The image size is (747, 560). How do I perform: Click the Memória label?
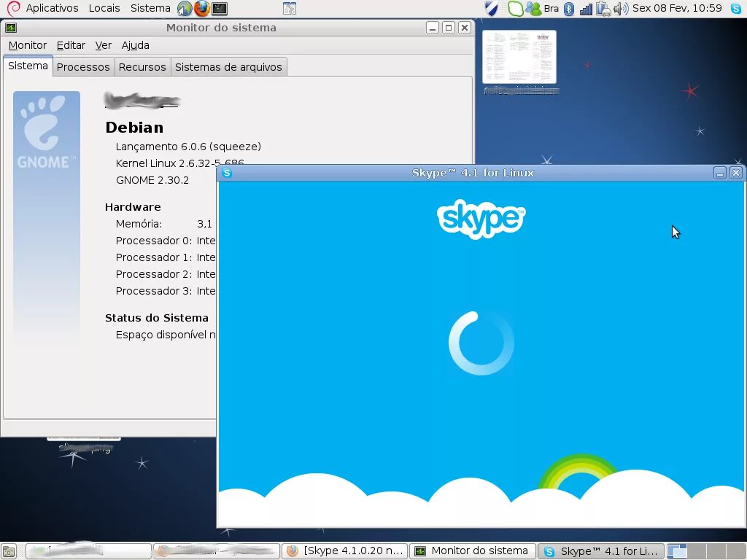pyautogui.click(x=139, y=224)
